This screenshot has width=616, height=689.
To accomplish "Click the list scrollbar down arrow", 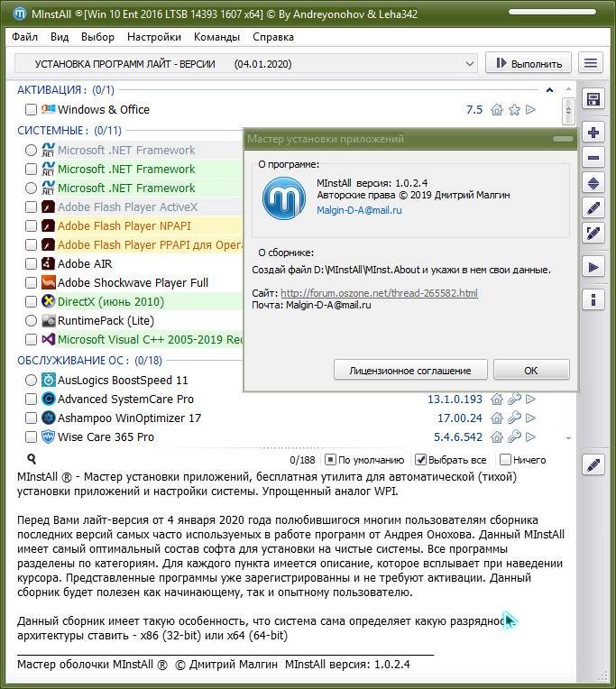I will pos(568,438).
